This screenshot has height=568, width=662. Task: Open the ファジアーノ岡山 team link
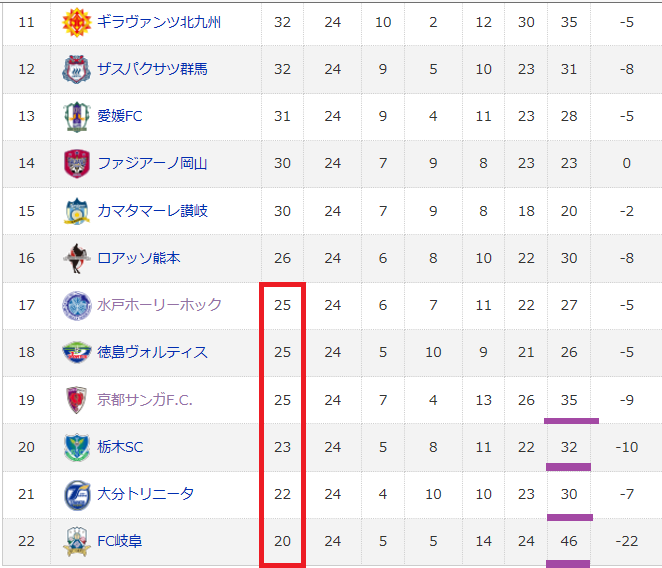152,163
